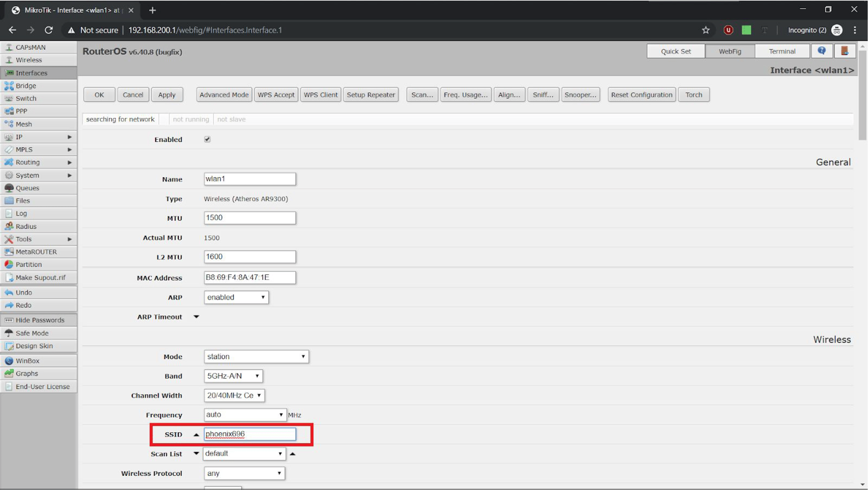Reload the browser page
The image size is (868, 490).
tap(49, 30)
